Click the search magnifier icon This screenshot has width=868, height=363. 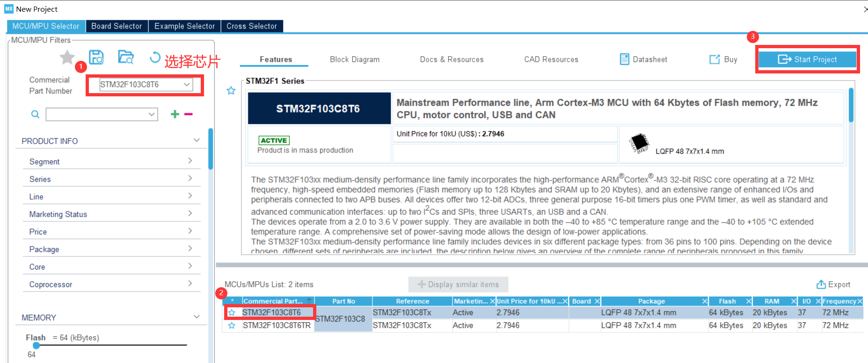pos(35,114)
